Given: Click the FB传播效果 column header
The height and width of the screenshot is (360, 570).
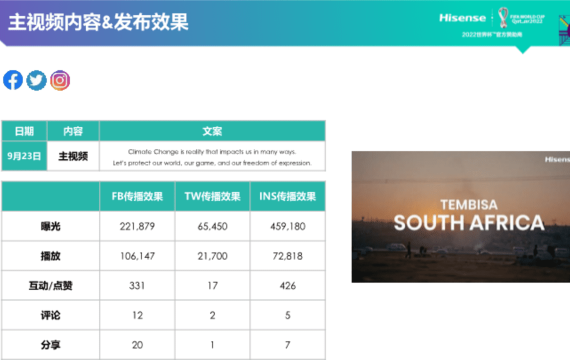Looking at the screenshot, I should pyautogui.click(x=137, y=196).
